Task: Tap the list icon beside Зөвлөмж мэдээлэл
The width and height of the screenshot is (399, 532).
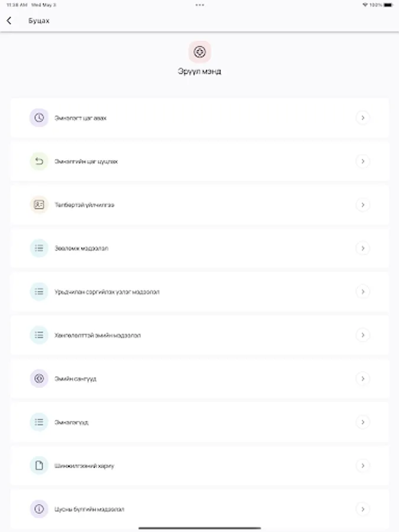Action: pyautogui.click(x=39, y=248)
